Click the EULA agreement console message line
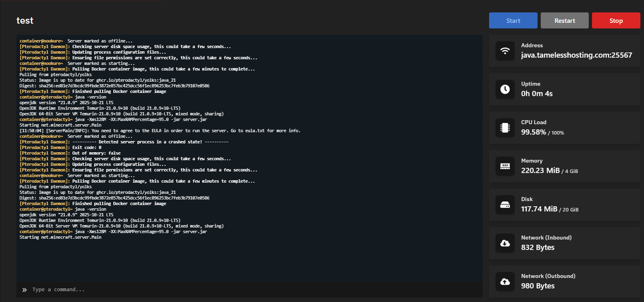This screenshot has width=644, height=302. coord(160,131)
